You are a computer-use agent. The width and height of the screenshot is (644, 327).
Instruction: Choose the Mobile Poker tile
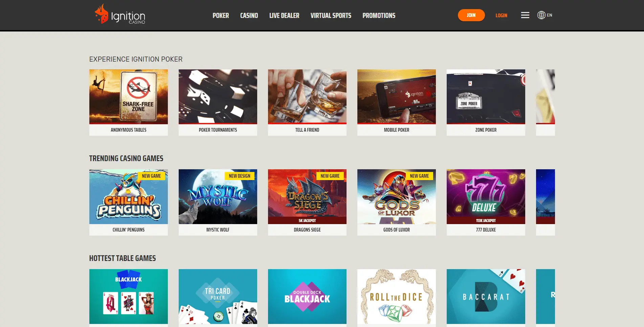[x=397, y=103]
